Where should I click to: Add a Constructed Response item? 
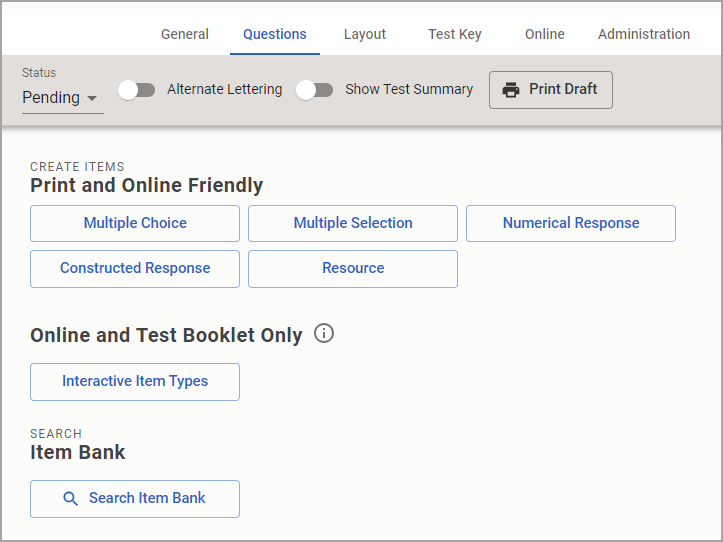135,269
